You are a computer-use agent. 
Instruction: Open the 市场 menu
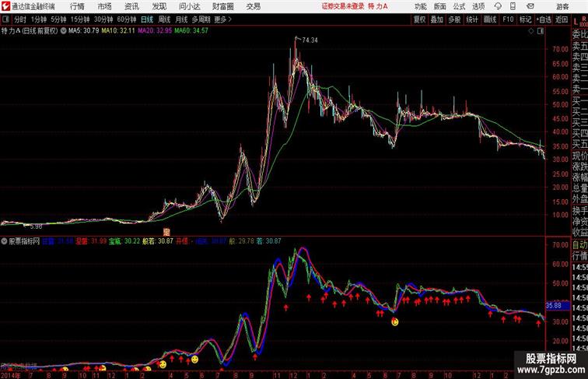pyautogui.click(x=105, y=7)
